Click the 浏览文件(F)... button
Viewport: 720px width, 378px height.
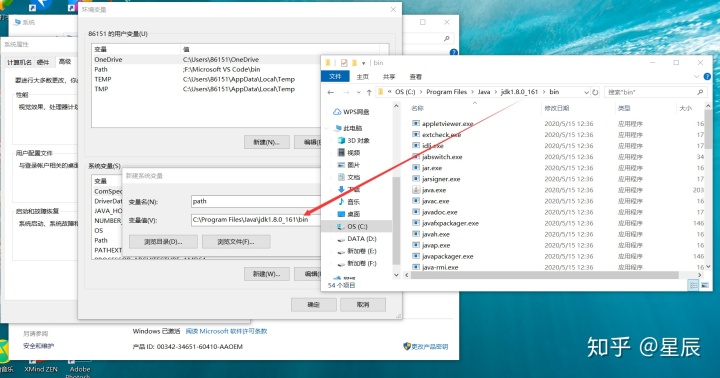(x=236, y=242)
